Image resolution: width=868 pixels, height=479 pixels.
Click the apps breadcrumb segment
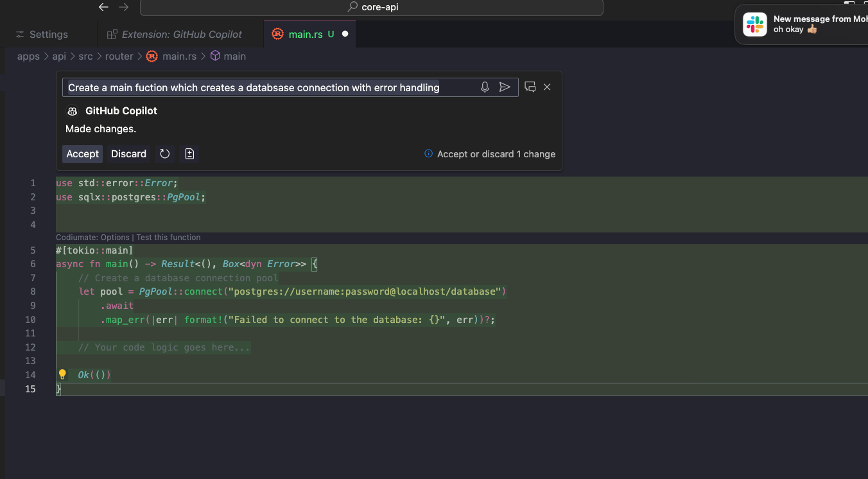coord(28,57)
